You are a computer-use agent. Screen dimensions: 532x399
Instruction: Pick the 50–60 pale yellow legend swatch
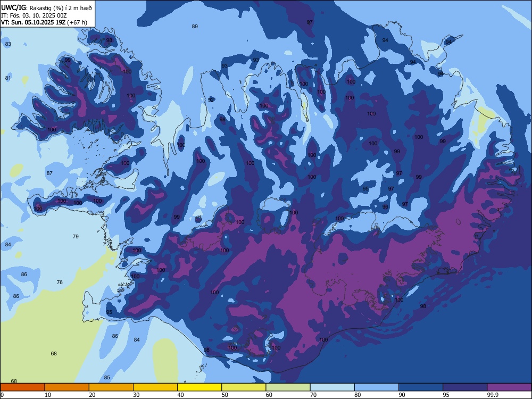pyautogui.click(x=244, y=387)
